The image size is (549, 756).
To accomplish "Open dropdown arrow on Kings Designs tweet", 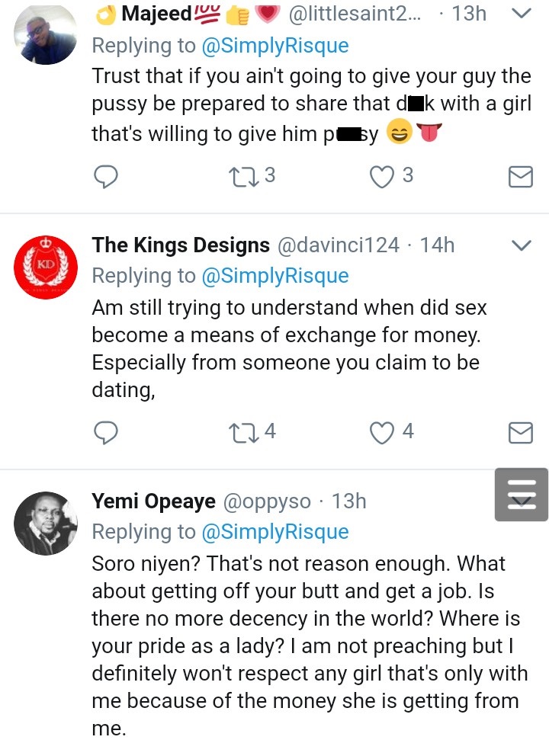I will 520,245.
